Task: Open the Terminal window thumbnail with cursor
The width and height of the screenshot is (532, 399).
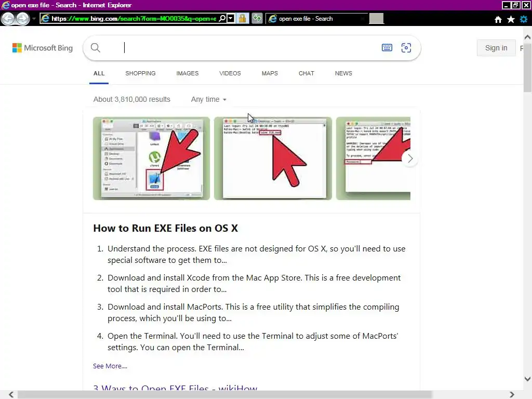Action: coord(273,158)
